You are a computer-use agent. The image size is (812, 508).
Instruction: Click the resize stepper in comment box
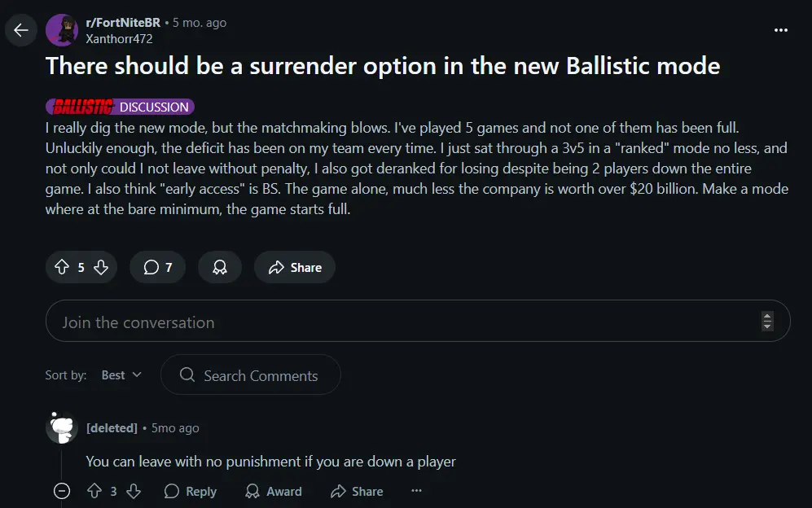coord(767,321)
